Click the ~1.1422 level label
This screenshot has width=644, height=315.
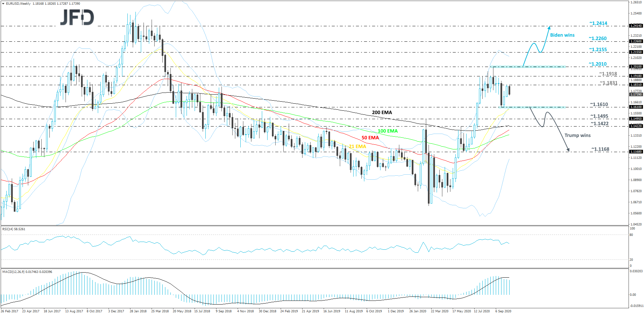[600, 124]
